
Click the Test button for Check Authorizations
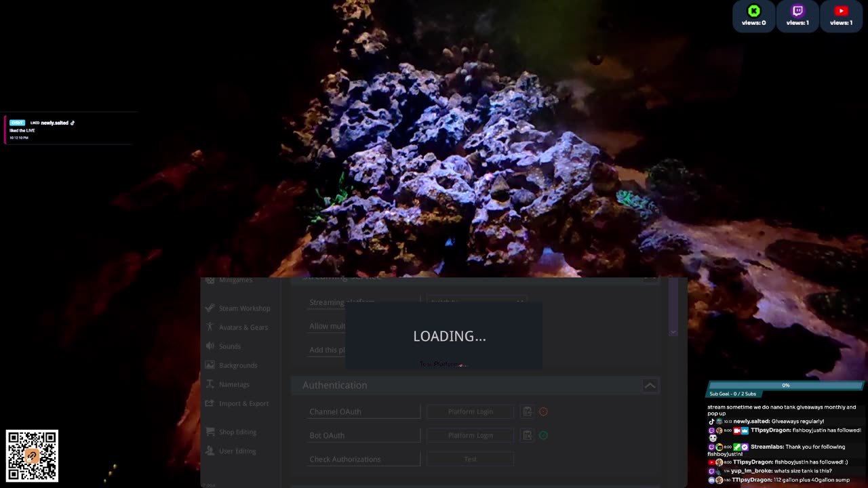(470, 459)
